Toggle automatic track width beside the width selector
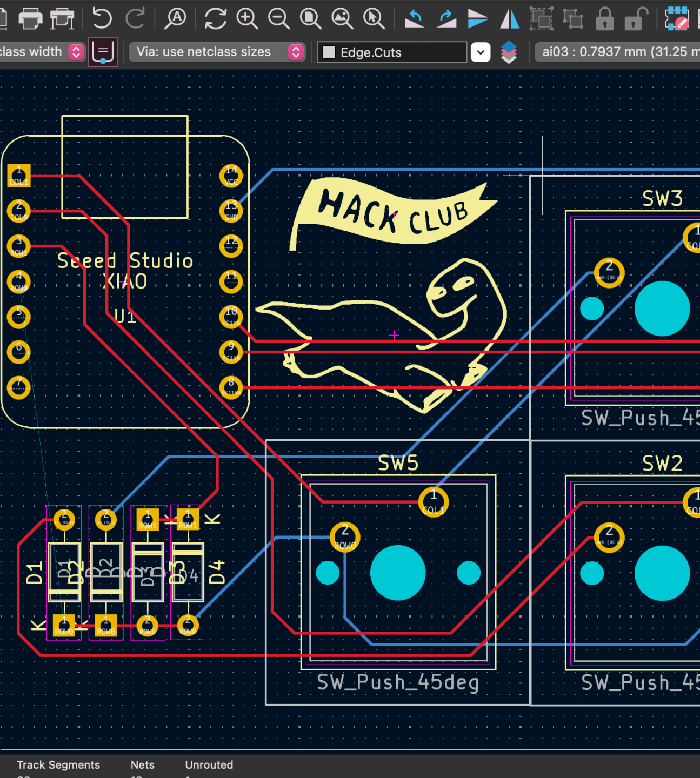700x778 pixels. (x=103, y=52)
